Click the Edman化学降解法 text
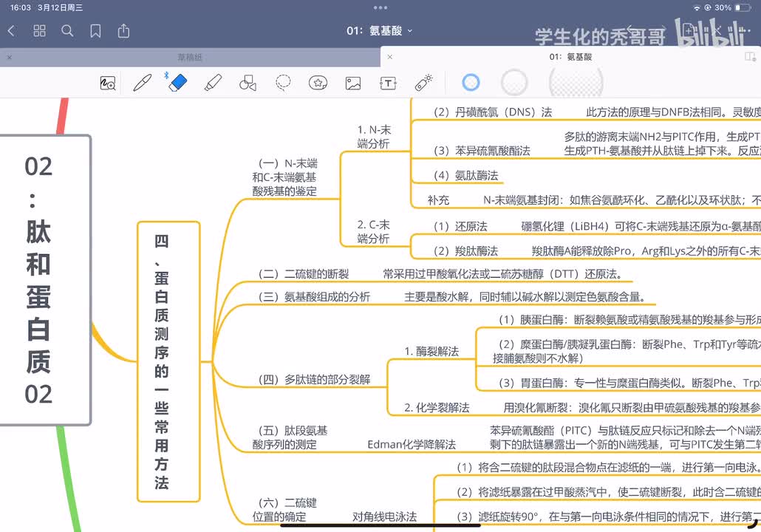 point(412,445)
